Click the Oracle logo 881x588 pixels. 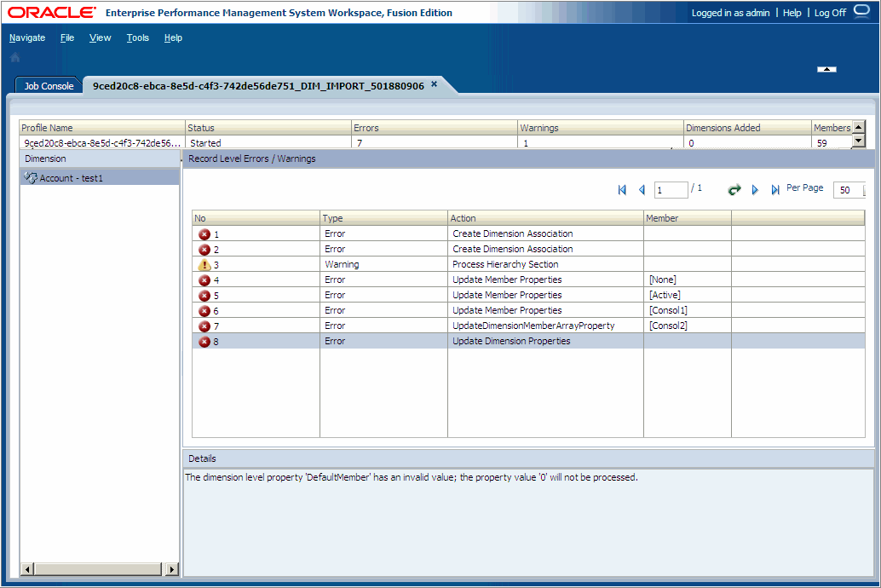[x=49, y=12]
